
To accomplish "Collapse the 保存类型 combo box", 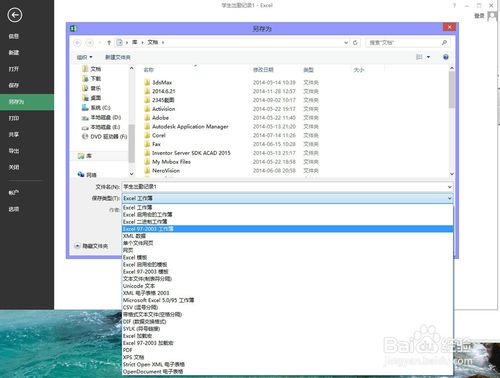I will [449, 198].
